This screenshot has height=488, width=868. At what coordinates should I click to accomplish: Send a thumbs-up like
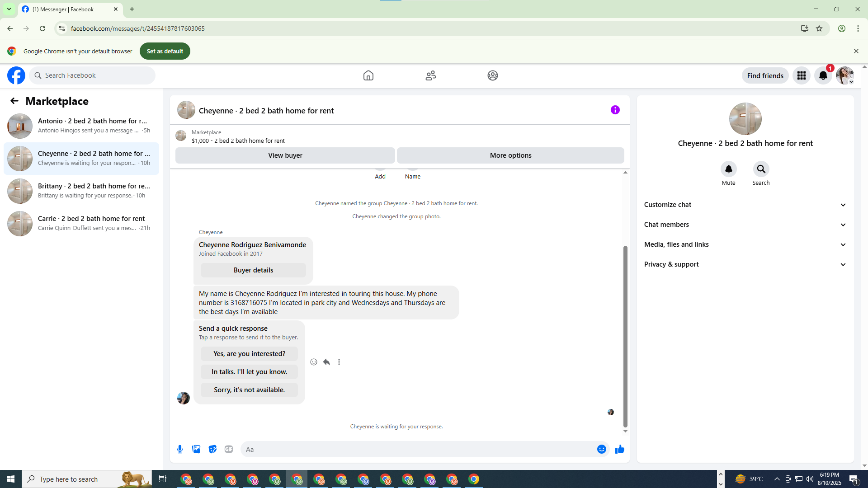coord(619,449)
